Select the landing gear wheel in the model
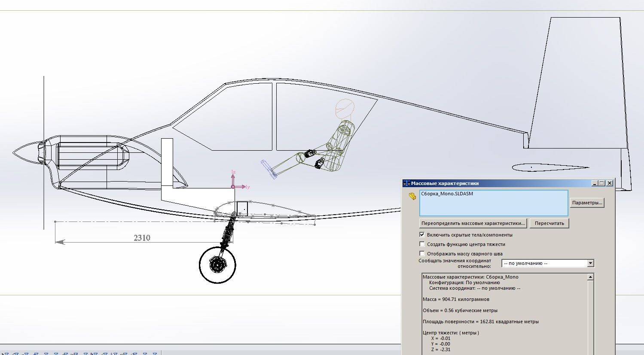 [x=217, y=265]
